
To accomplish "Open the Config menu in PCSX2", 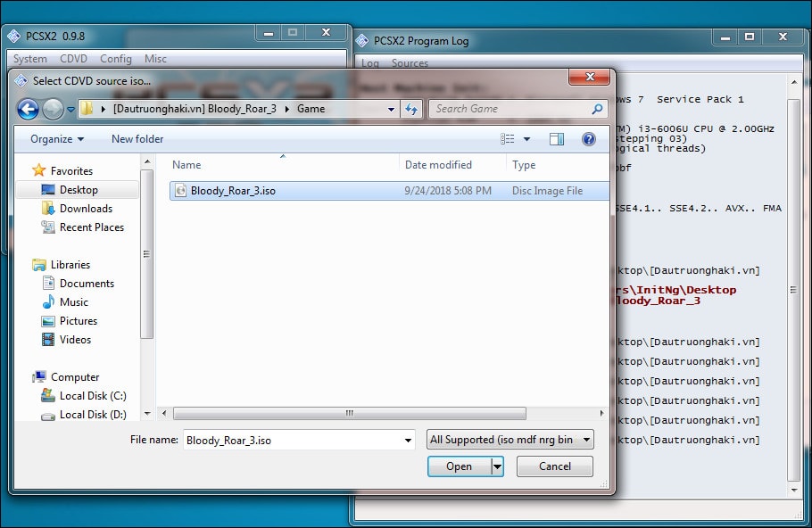I will coord(116,59).
